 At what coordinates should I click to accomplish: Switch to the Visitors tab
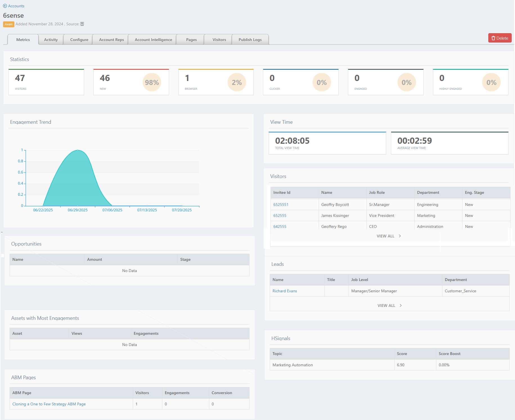click(219, 40)
